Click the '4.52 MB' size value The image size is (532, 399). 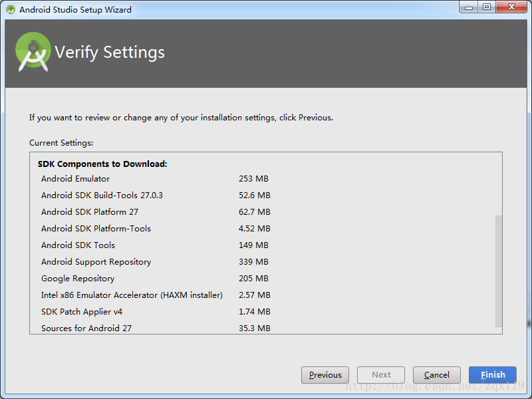click(x=255, y=228)
